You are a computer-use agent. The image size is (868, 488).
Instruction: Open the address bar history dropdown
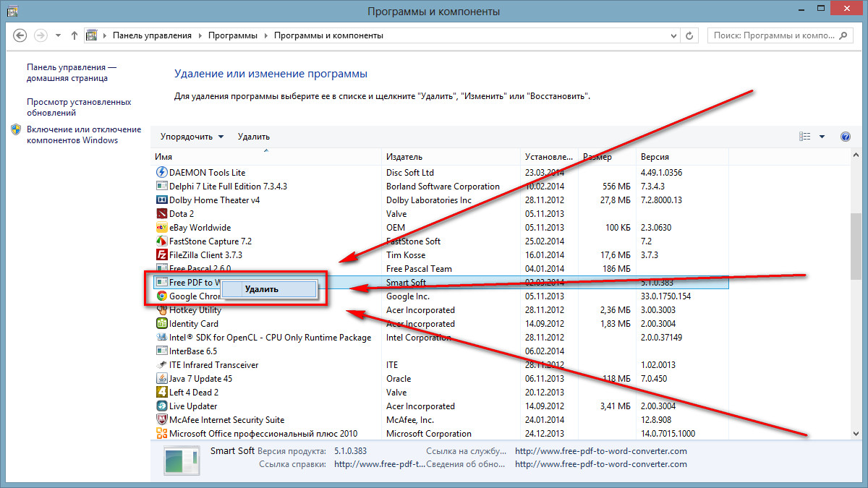tap(675, 35)
